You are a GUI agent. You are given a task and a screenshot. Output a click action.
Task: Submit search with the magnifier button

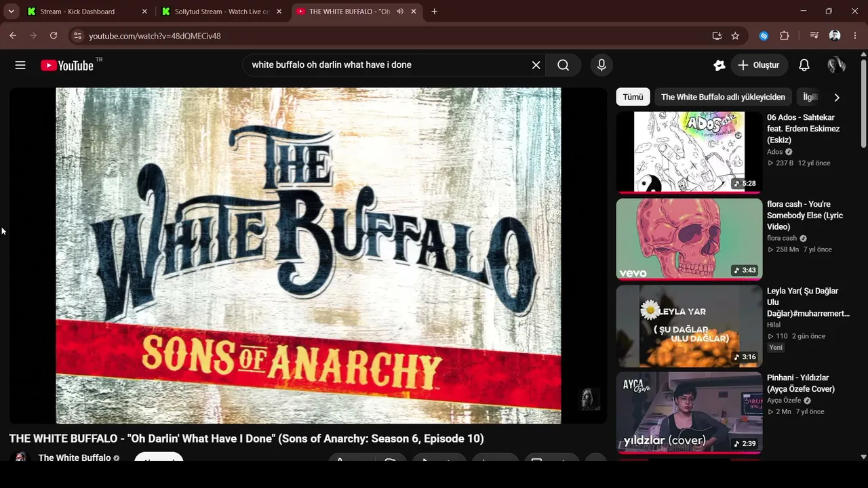tap(564, 65)
